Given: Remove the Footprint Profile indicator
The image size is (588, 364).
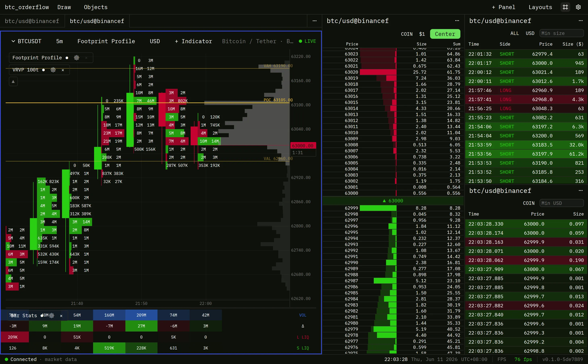Looking at the screenshot, I should 86,58.
